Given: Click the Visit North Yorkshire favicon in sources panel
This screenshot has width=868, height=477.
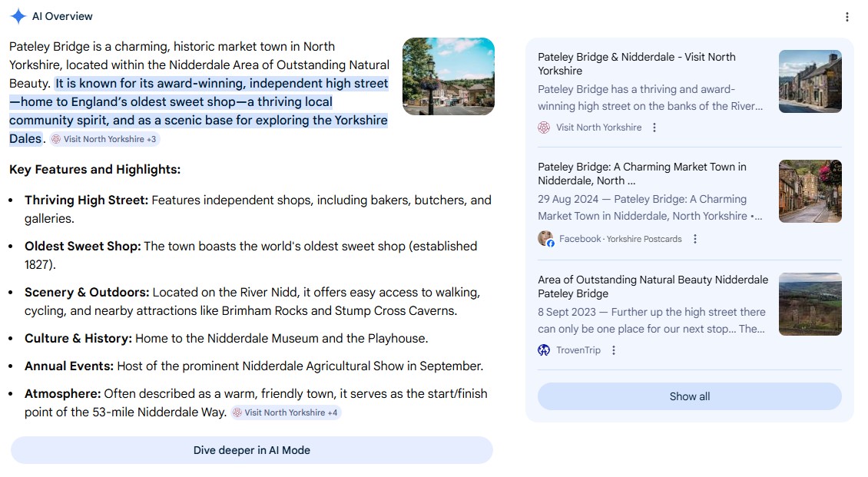Looking at the screenshot, I should click(x=544, y=128).
